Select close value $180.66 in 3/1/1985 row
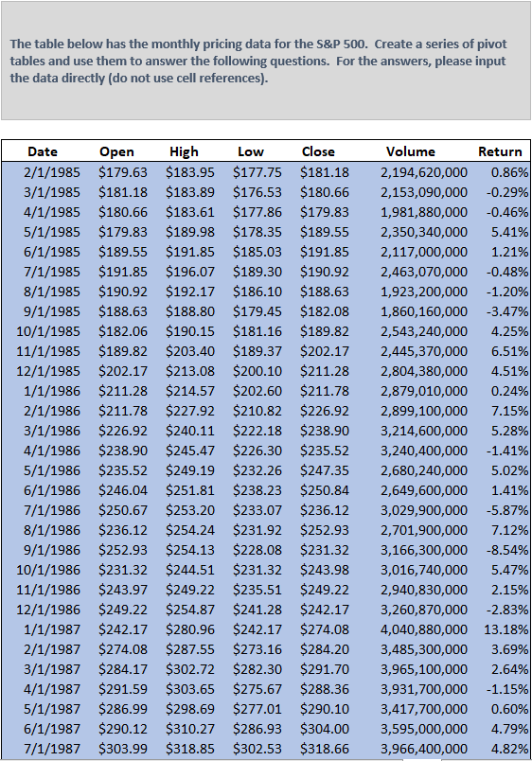Viewport: 532px width, 761px height. tap(325, 192)
